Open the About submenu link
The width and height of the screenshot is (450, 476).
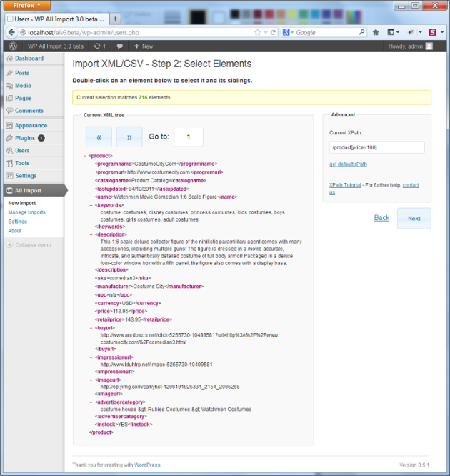click(15, 231)
